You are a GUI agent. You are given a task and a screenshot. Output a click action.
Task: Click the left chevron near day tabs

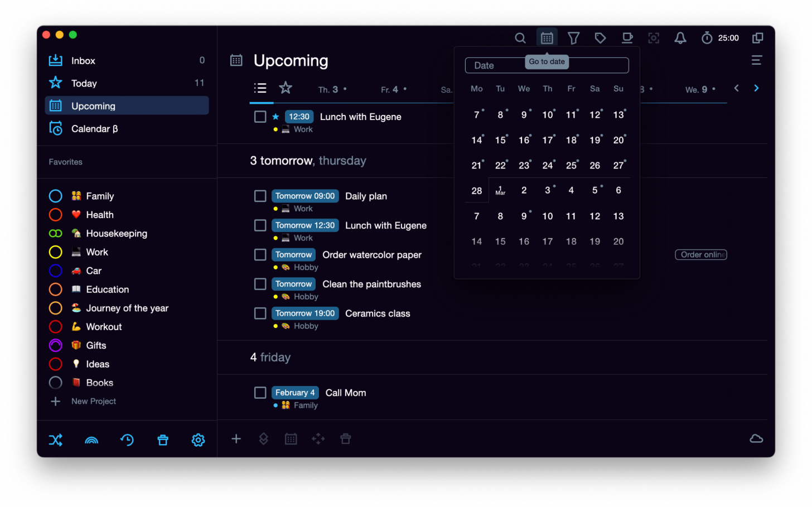(736, 88)
